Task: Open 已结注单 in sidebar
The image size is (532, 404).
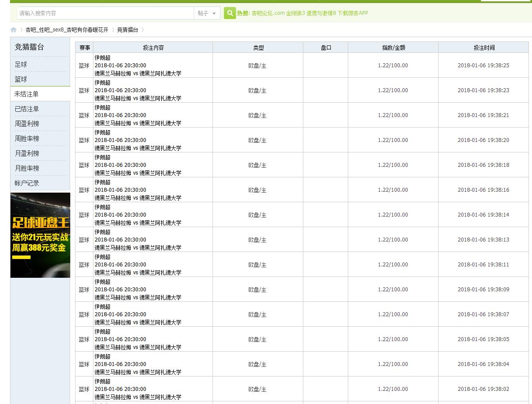Action: (x=27, y=109)
